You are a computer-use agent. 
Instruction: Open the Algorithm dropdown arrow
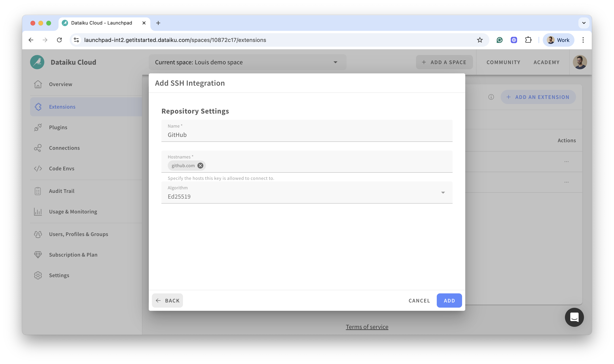[x=443, y=193]
